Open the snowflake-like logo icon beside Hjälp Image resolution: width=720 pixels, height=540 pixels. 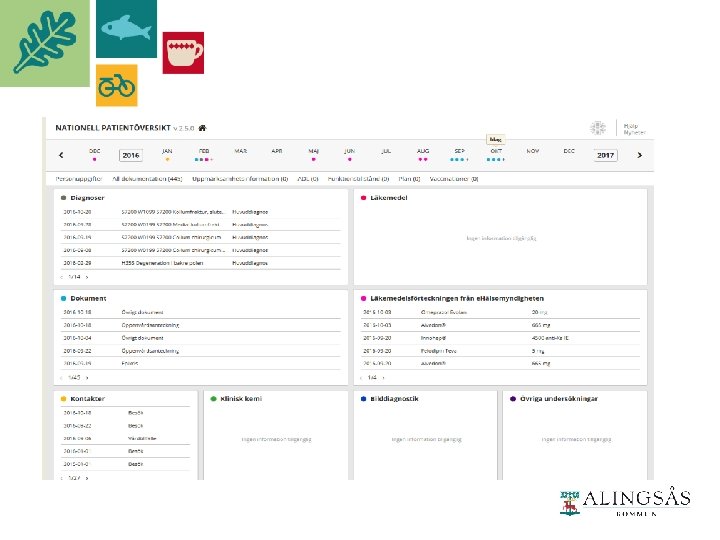[x=598, y=128]
